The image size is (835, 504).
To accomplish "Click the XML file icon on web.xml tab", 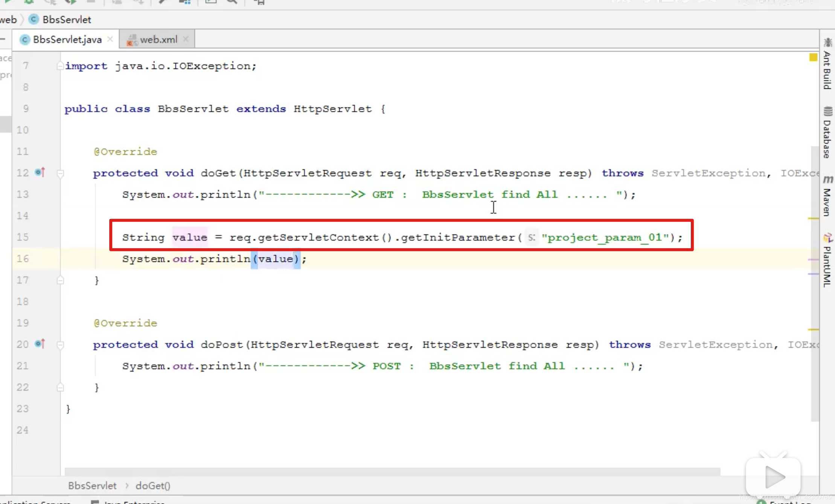I will click(x=132, y=40).
